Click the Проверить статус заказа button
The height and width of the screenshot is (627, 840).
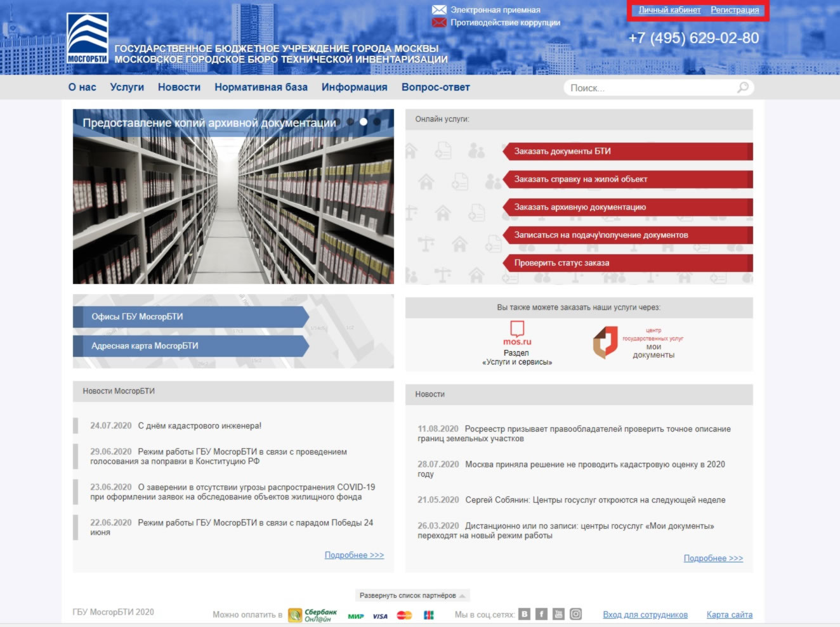point(627,263)
